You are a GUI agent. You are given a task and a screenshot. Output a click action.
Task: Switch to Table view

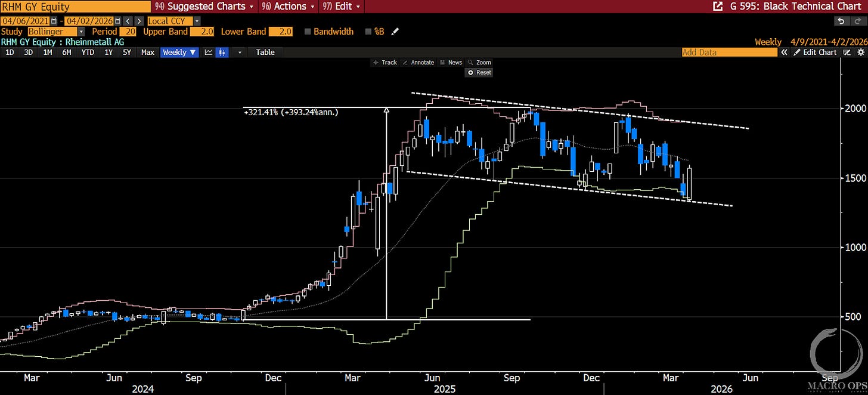coord(265,52)
